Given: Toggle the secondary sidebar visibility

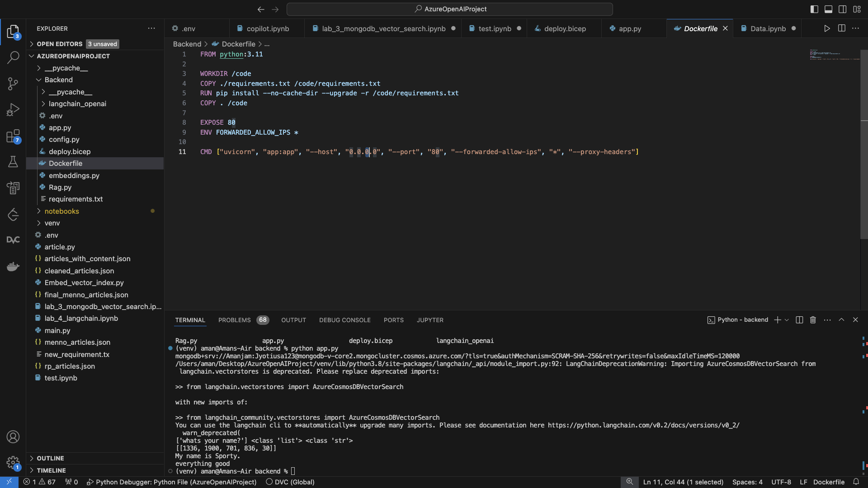Looking at the screenshot, I should [x=842, y=9].
